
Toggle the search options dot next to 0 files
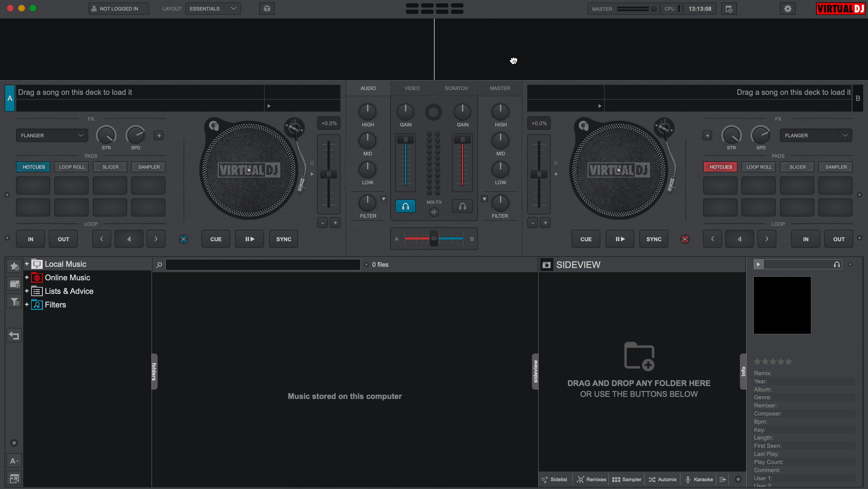pyautogui.click(x=366, y=265)
